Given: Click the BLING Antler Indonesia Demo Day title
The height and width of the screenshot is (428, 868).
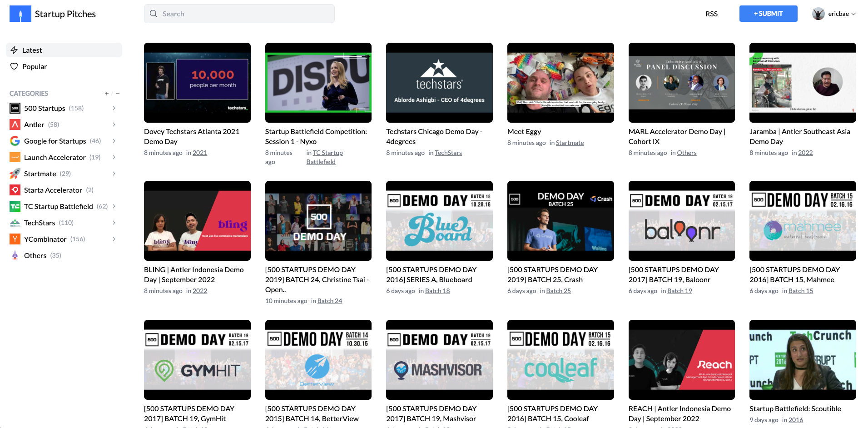Looking at the screenshot, I should click(x=194, y=274).
